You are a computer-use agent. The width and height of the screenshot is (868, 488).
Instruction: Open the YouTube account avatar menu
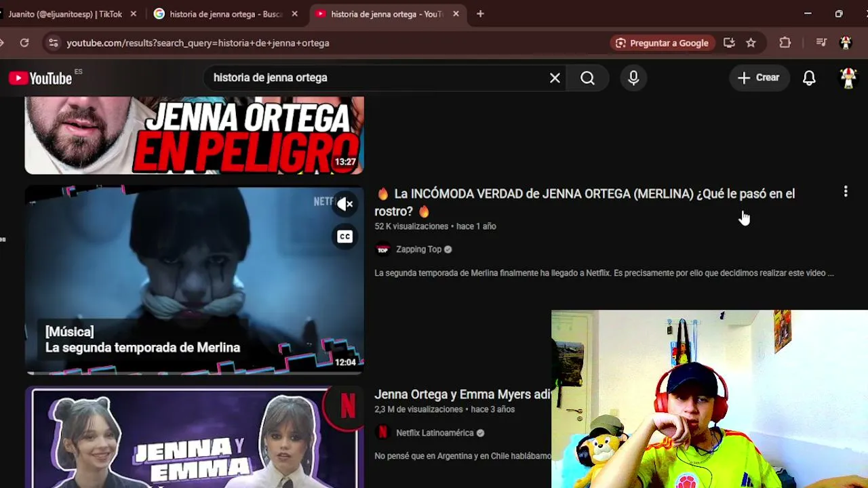[x=848, y=78]
